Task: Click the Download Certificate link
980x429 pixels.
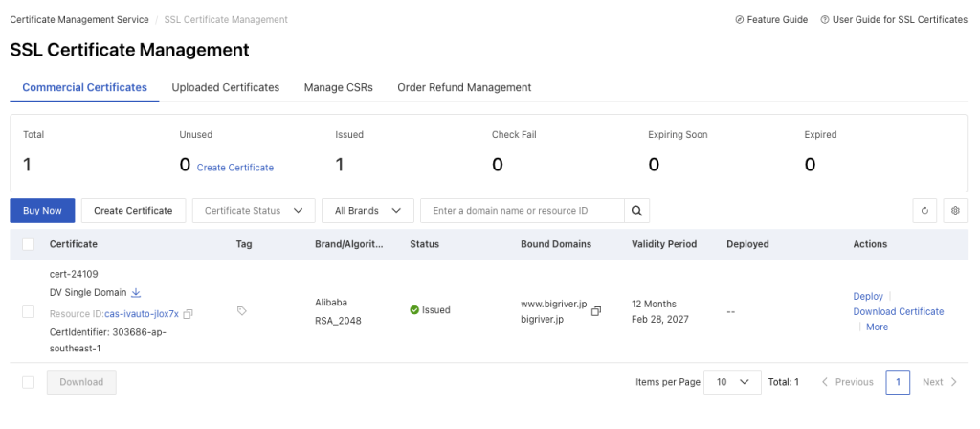Action: tap(898, 311)
